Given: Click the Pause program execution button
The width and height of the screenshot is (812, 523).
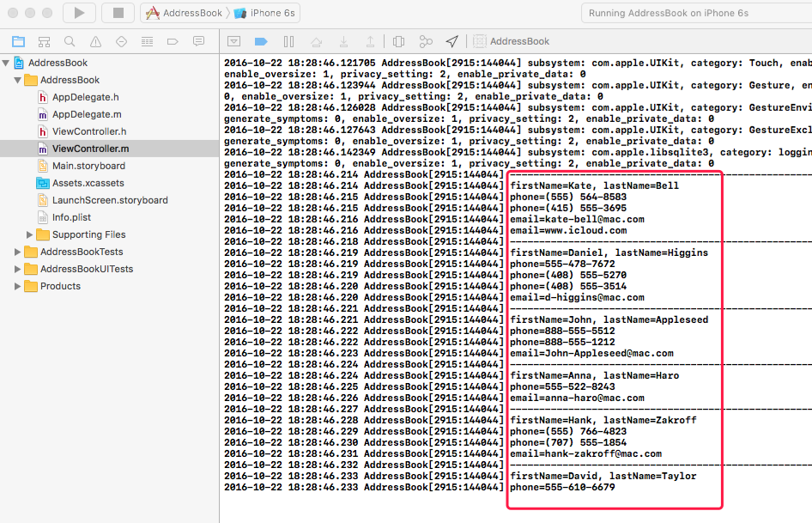Looking at the screenshot, I should point(288,41).
